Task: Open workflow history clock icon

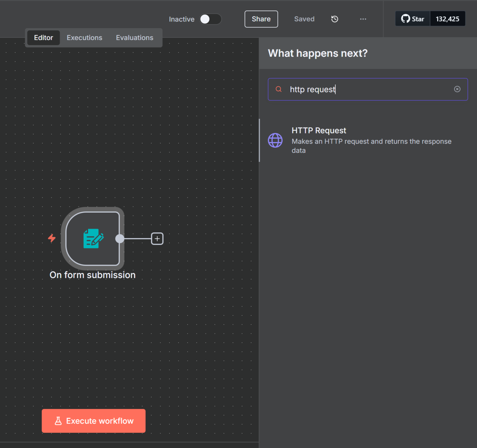Action: (335, 19)
